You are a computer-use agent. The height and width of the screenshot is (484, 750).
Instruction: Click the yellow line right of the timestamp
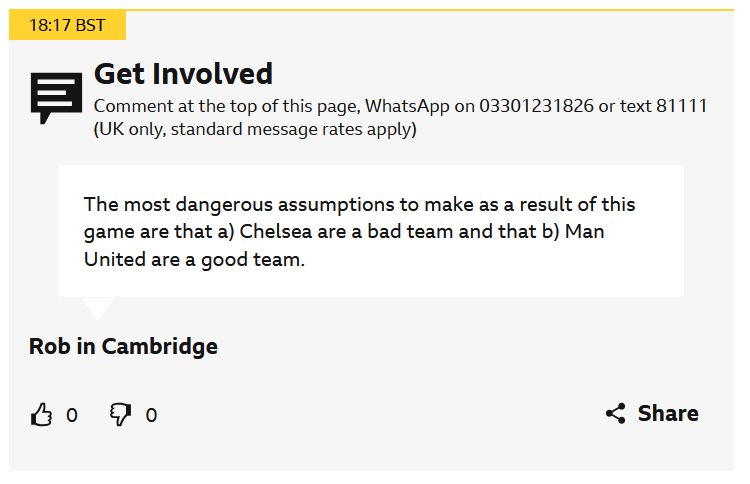pos(430,10)
